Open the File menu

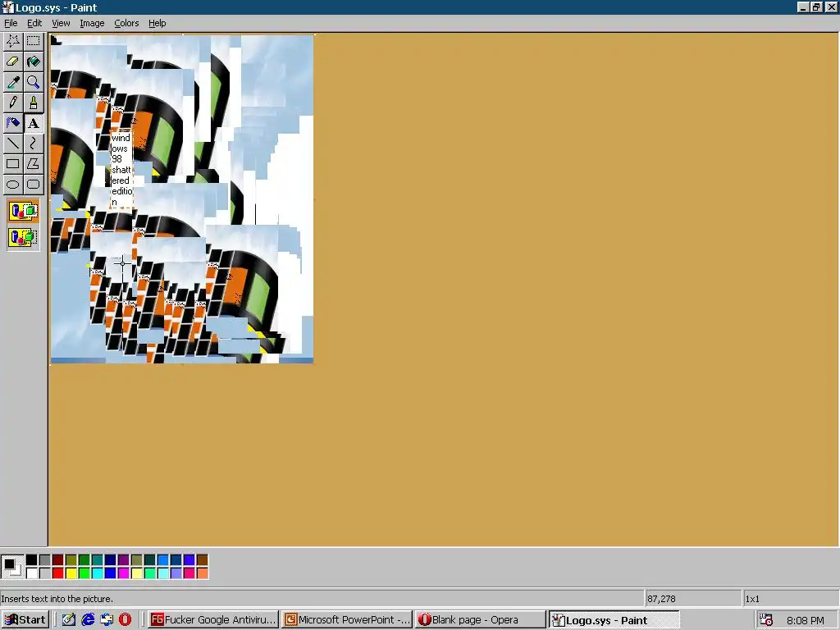(11, 23)
